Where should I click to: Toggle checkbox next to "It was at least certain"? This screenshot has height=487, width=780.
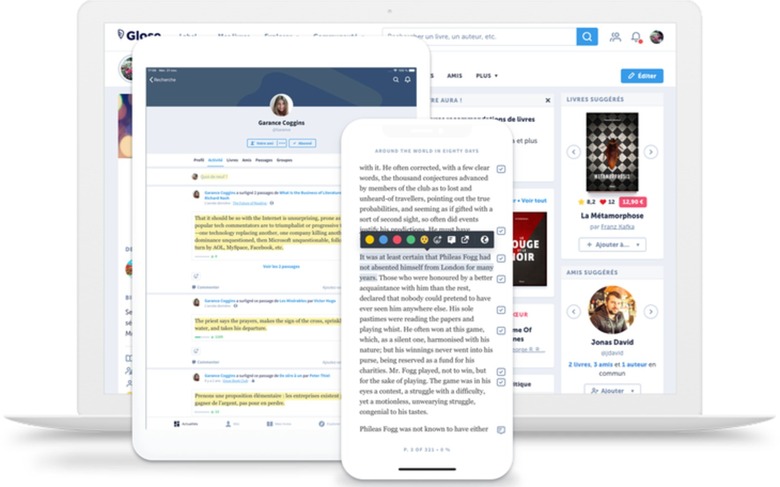[501, 258]
